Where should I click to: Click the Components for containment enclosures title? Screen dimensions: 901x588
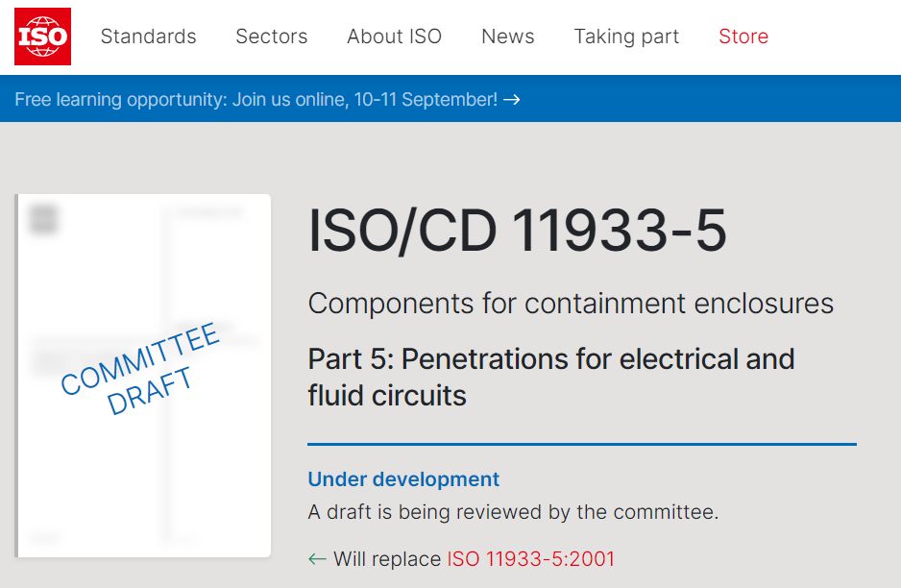point(571,304)
